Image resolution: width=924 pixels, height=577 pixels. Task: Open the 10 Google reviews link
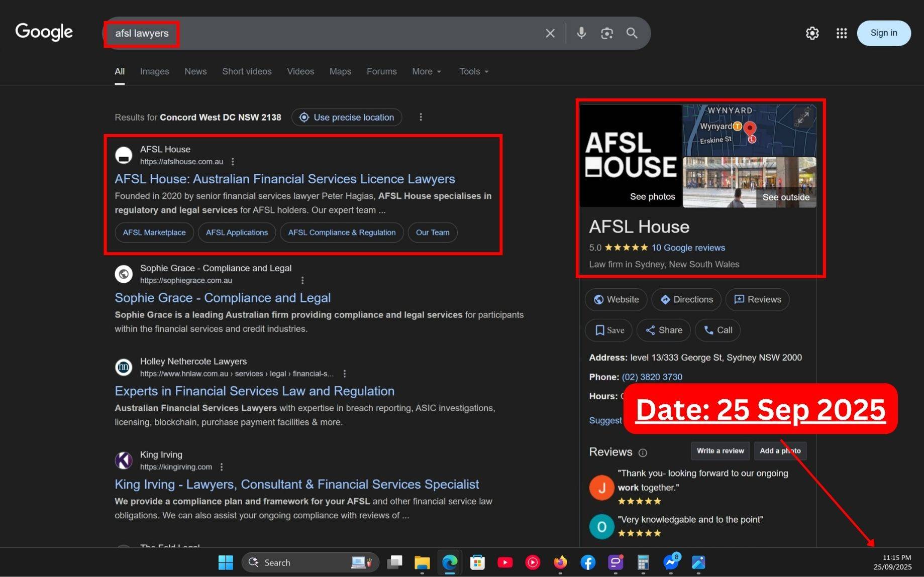(x=688, y=248)
